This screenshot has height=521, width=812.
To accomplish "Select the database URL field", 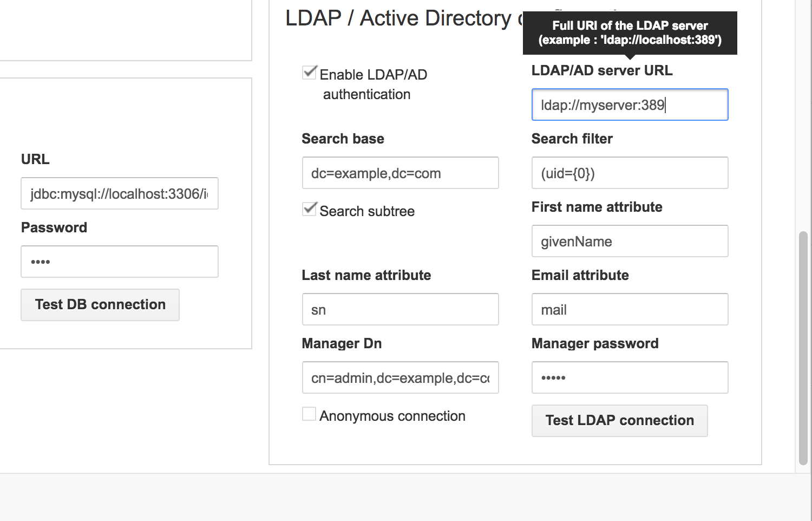I will point(119,193).
